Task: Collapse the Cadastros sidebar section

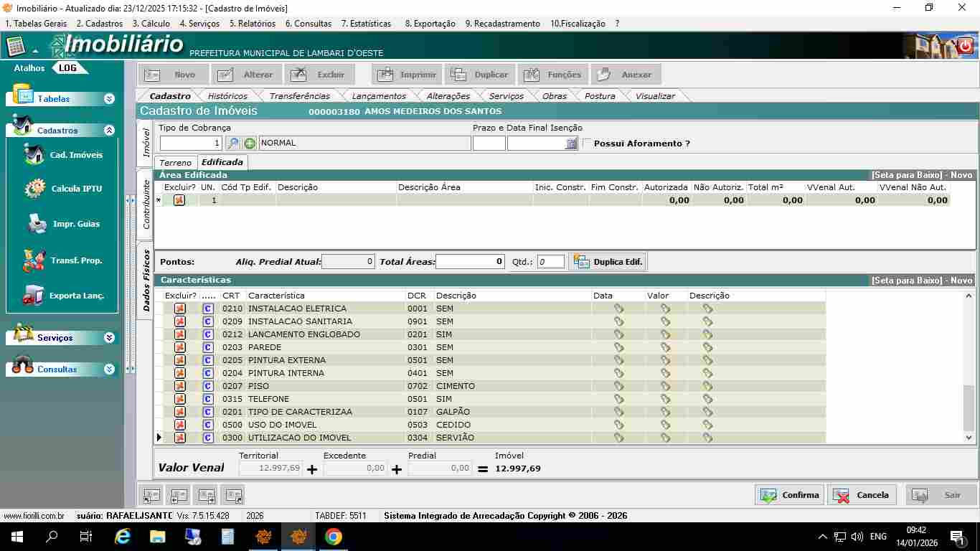Action: (x=109, y=131)
